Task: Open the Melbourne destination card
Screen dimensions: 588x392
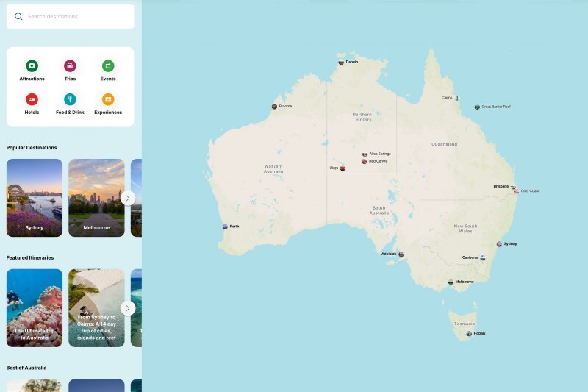Action: coord(96,198)
